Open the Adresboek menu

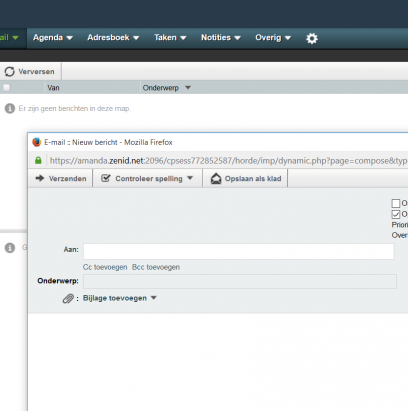(113, 38)
